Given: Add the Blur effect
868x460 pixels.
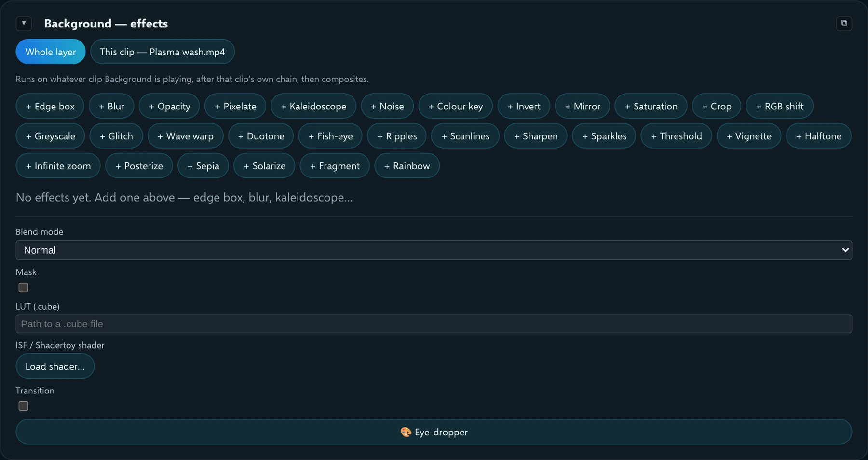Looking at the screenshot, I should pyautogui.click(x=111, y=106).
